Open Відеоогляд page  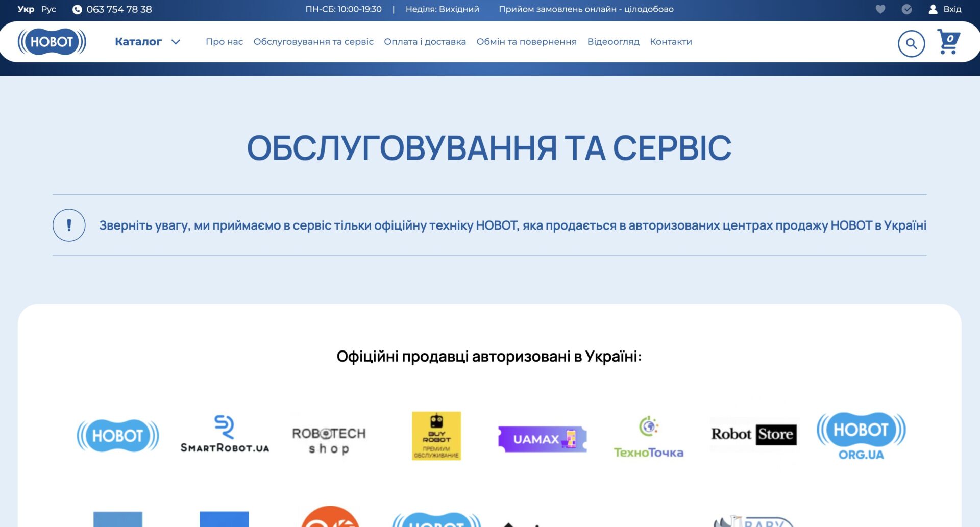click(x=613, y=42)
